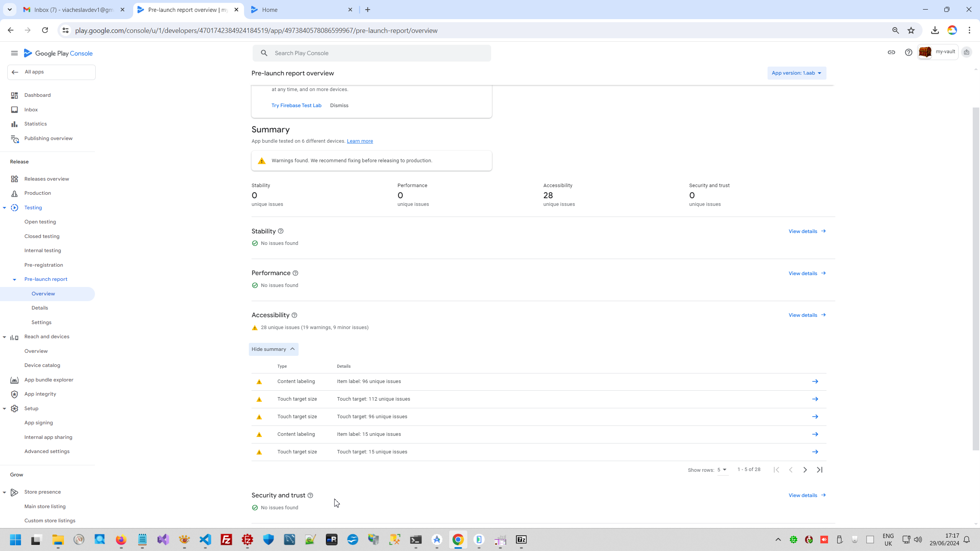Click View details for Accessibility
980x551 pixels.
click(807, 315)
